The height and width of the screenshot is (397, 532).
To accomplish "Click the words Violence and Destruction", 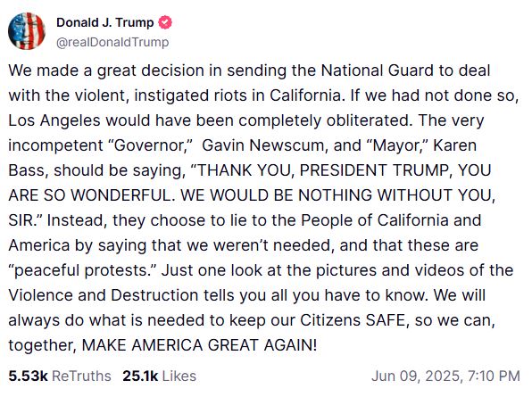I will point(104,295).
